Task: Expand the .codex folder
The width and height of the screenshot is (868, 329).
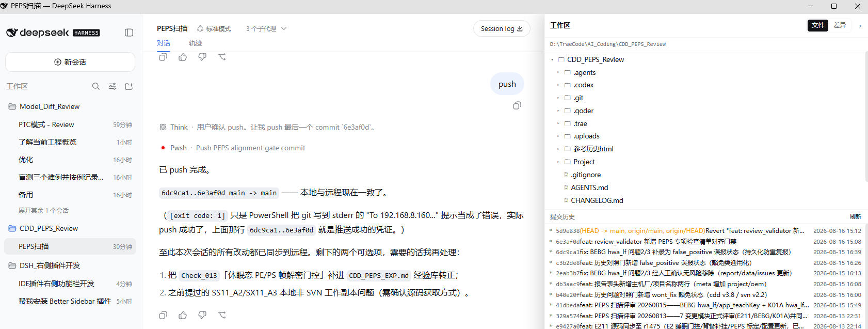Action: [x=558, y=85]
